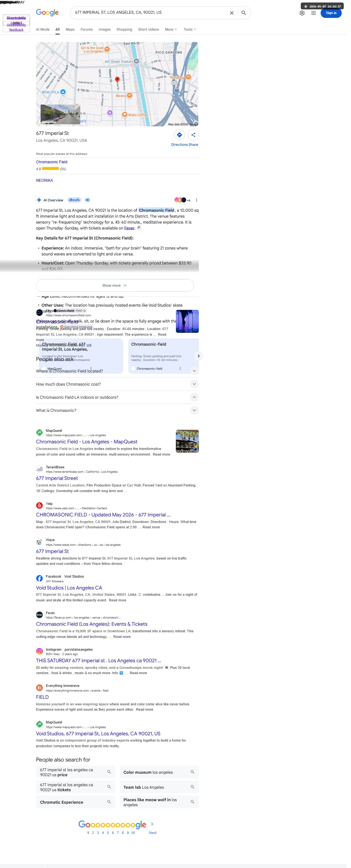Open Instagram 'THIS SATURDAY 677 imperial st' result
351x868 pixels.
click(98, 660)
